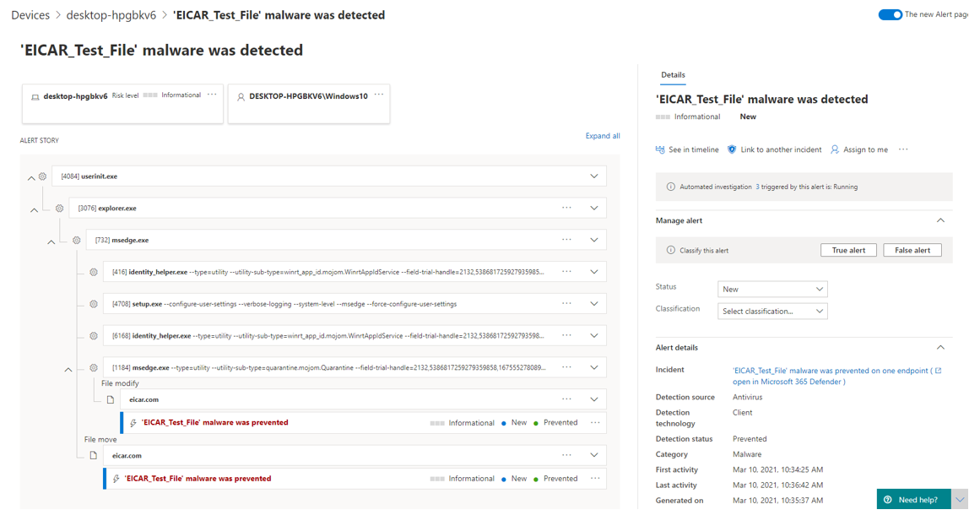Click Link to another incident
The height and width of the screenshot is (526, 980).
click(774, 149)
